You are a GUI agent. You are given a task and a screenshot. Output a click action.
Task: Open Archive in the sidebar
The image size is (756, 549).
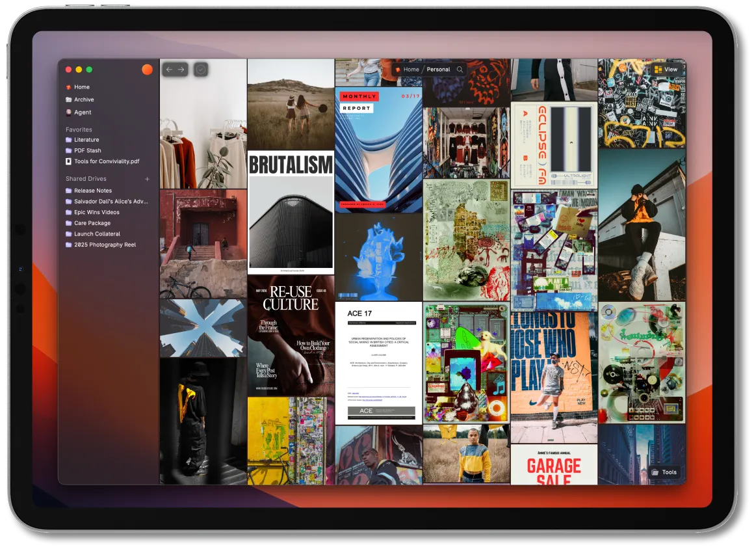[84, 100]
